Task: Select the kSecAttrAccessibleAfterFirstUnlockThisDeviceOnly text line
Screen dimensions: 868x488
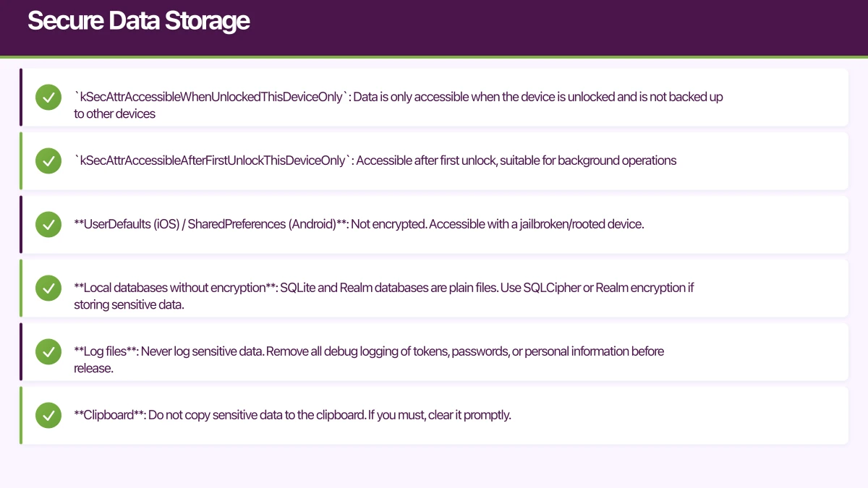Action: 375,160
